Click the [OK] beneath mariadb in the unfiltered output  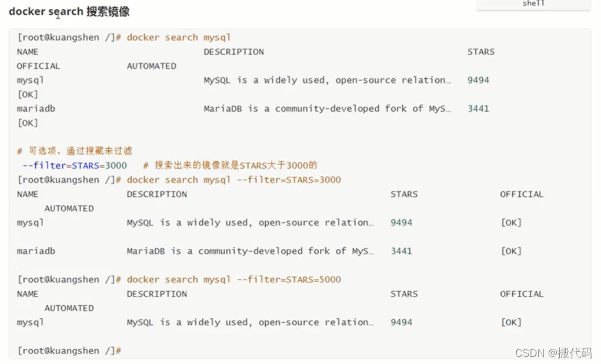pyautogui.click(x=28, y=123)
